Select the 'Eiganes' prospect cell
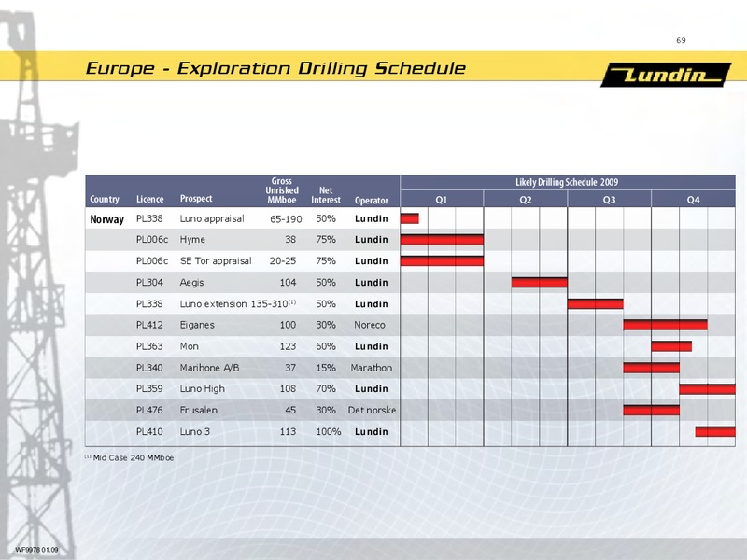 tap(197, 325)
